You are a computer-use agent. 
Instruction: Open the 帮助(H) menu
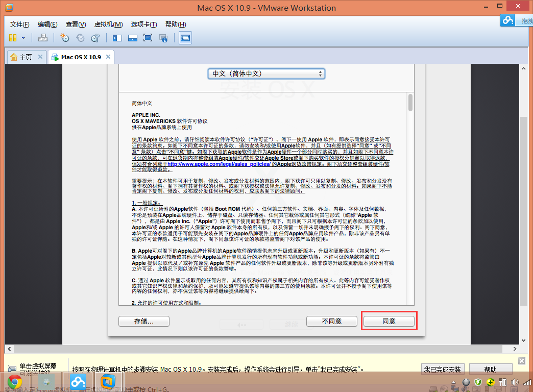tap(176, 24)
